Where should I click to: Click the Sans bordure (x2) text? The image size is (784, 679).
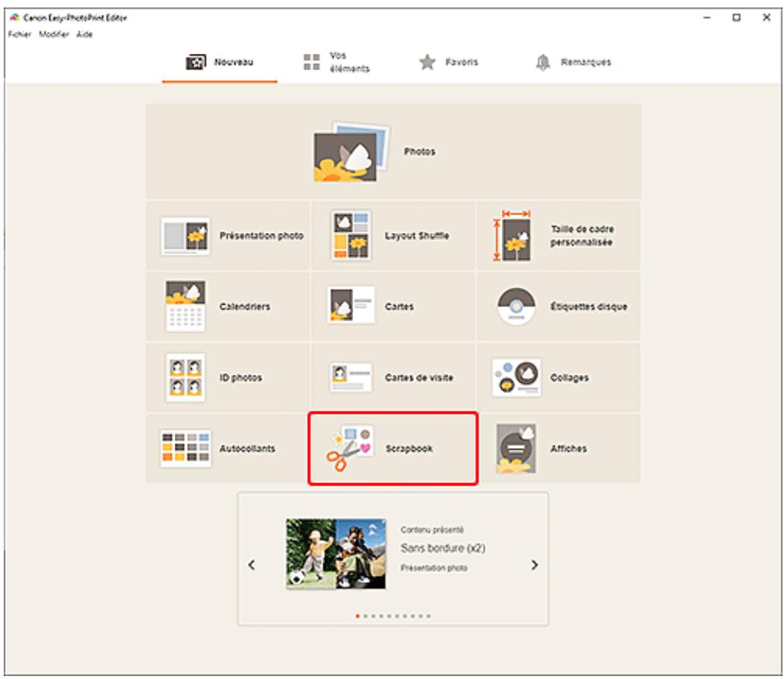tap(443, 548)
